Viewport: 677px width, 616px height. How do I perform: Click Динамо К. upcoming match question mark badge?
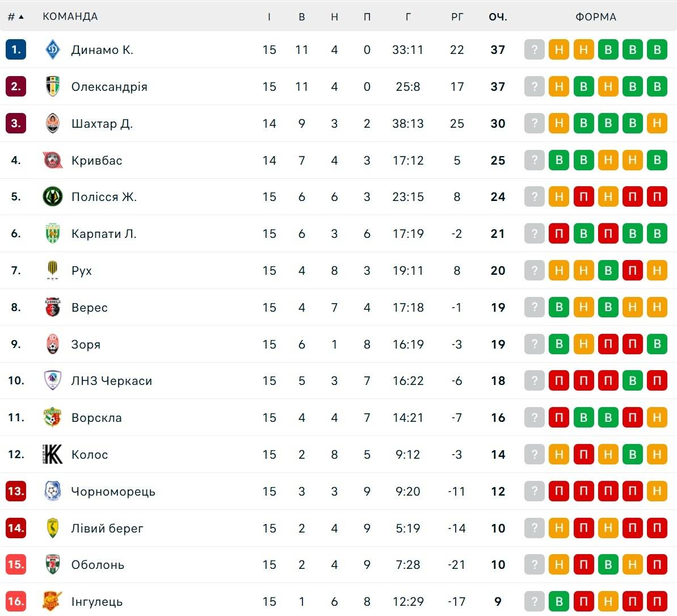(535, 50)
